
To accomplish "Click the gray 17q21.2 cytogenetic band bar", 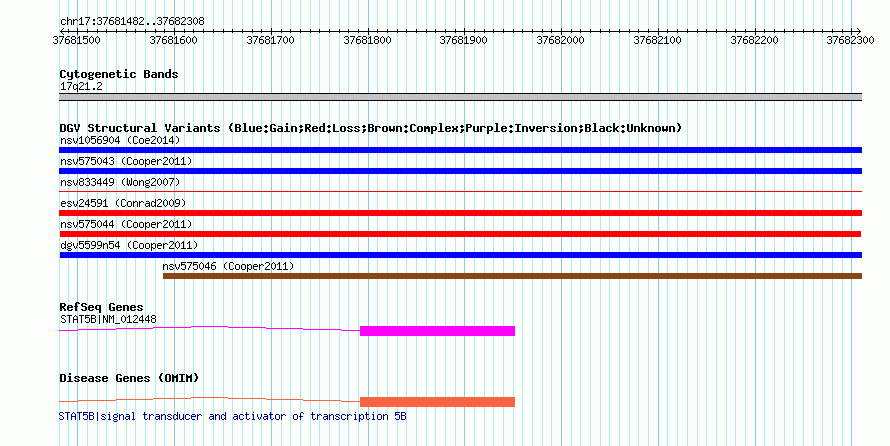I will (460, 97).
